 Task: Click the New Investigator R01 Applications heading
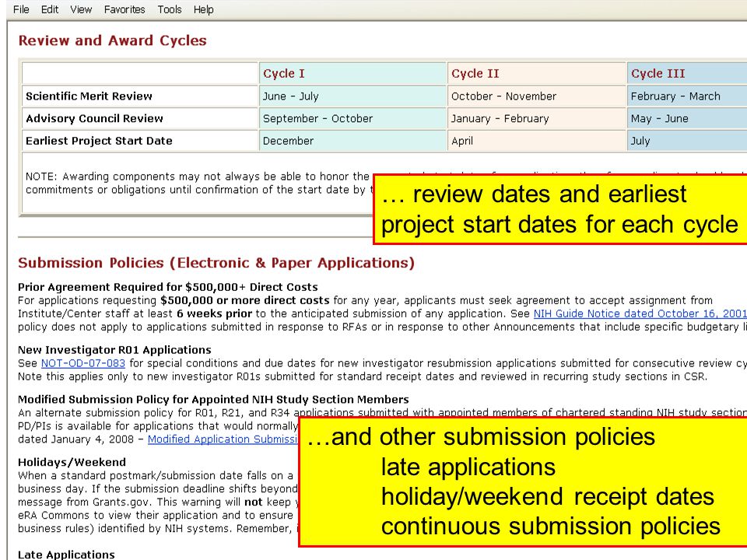coord(114,350)
